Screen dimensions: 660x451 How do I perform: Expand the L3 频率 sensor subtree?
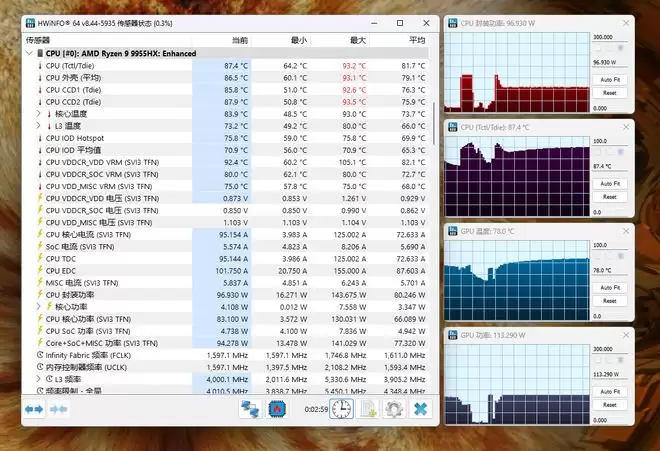point(38,379)
